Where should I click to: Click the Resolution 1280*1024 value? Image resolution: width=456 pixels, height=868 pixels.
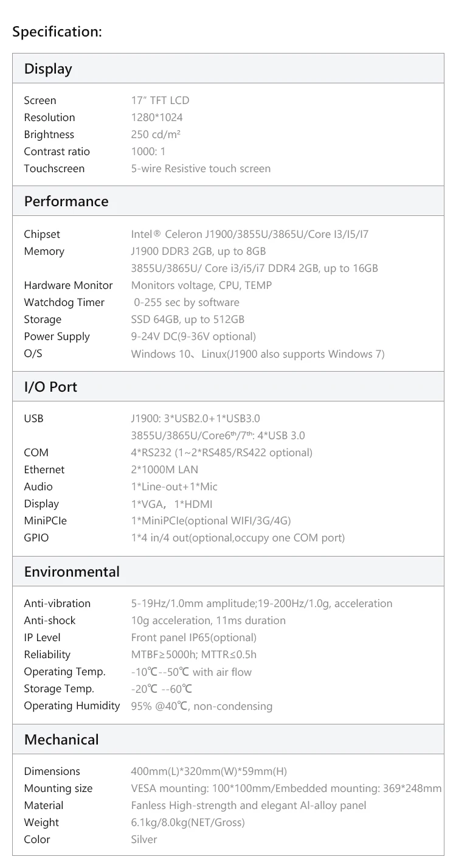(157, 117)
